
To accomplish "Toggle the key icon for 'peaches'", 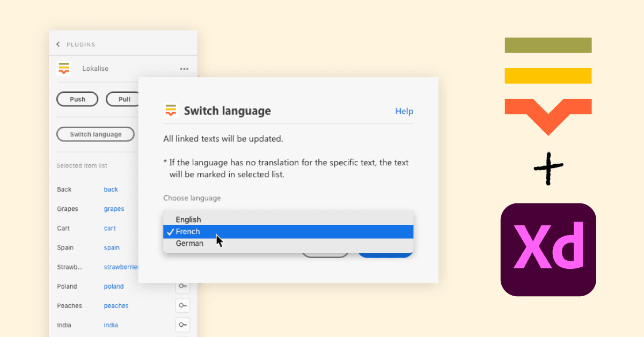I will coord(182,305).
